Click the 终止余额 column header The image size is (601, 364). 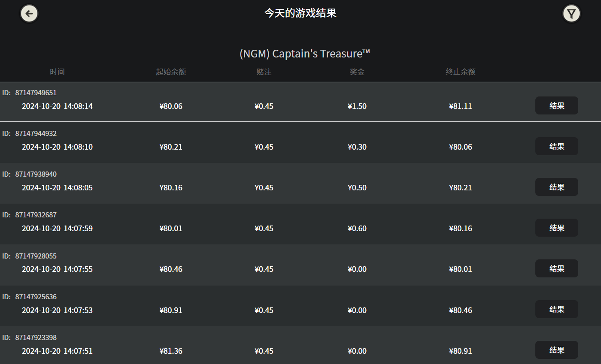click(x=461, y=72)
